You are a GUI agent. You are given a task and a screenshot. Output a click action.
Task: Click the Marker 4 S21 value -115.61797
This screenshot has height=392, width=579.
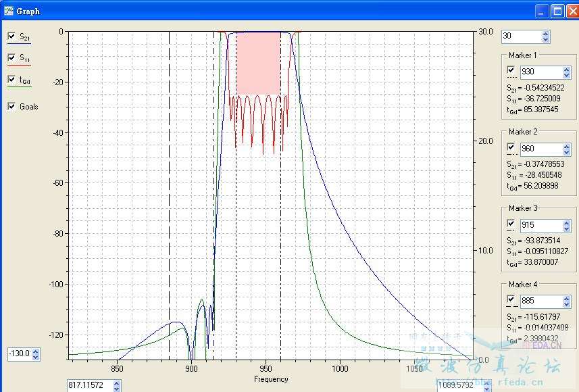click(x=542, y=316)
